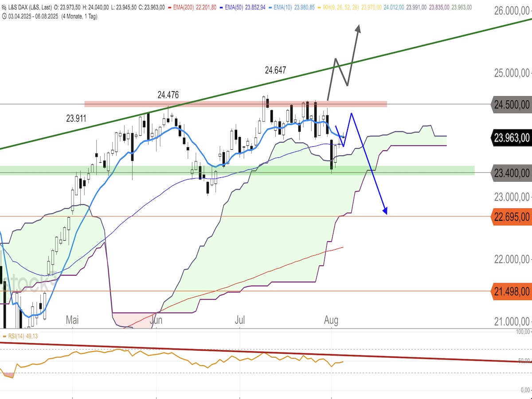
Task: Click the Aug marker on the time axis
Action: click(331, 320)
